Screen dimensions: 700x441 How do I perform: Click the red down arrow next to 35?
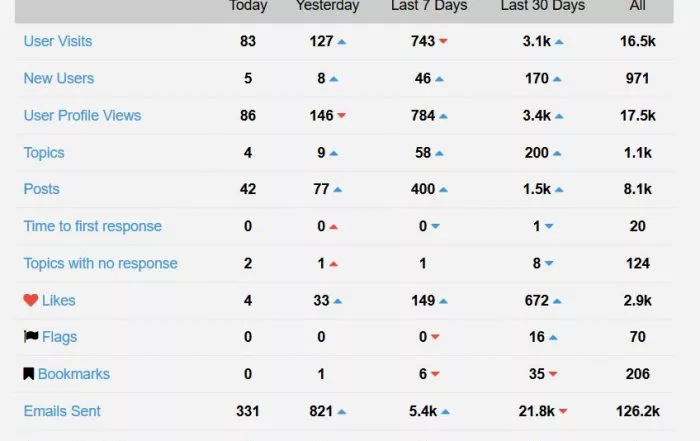[x=553, y=374]
